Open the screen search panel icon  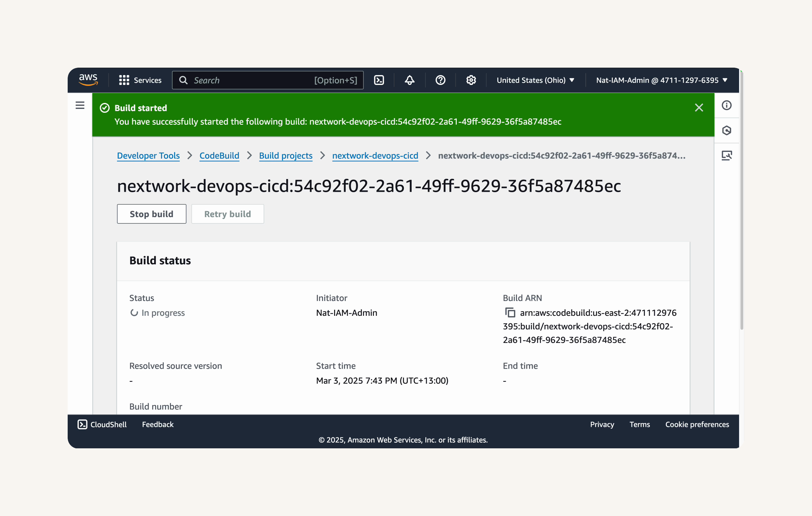(727, 155)
